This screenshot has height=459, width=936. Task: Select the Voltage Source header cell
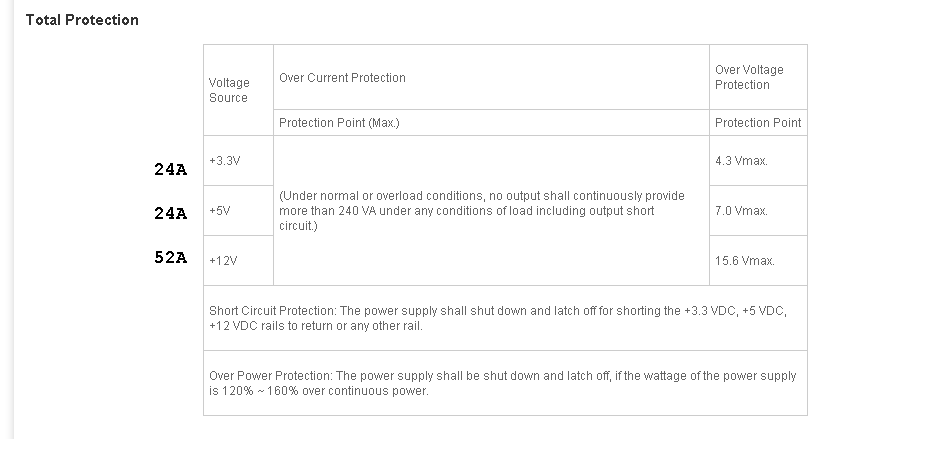[x=238, y=90]
